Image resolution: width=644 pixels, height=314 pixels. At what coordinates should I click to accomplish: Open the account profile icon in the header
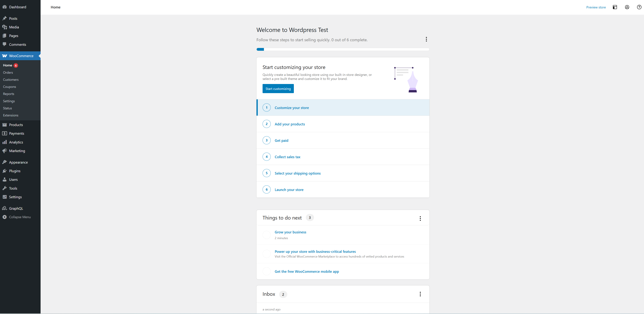click(627, 7)
